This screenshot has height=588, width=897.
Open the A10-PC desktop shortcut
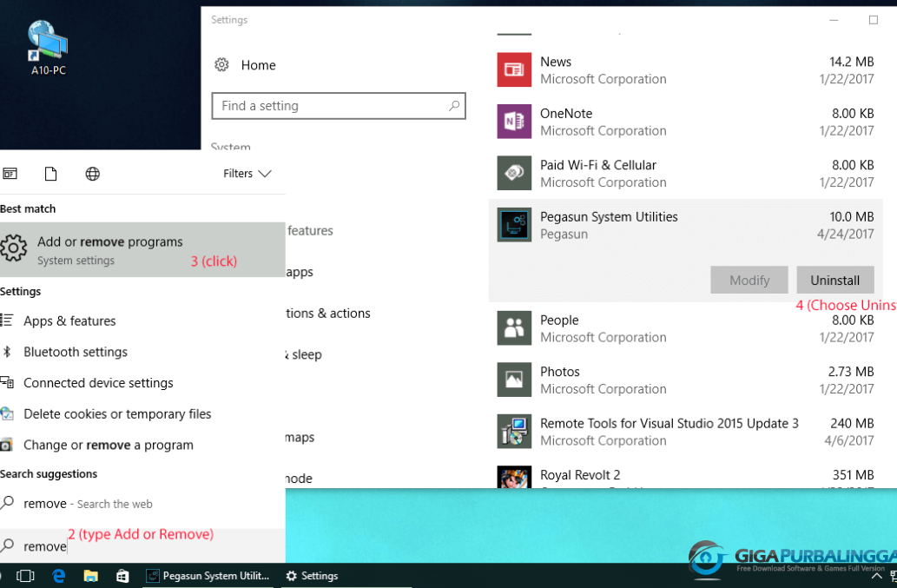click(x=48, y=48)
